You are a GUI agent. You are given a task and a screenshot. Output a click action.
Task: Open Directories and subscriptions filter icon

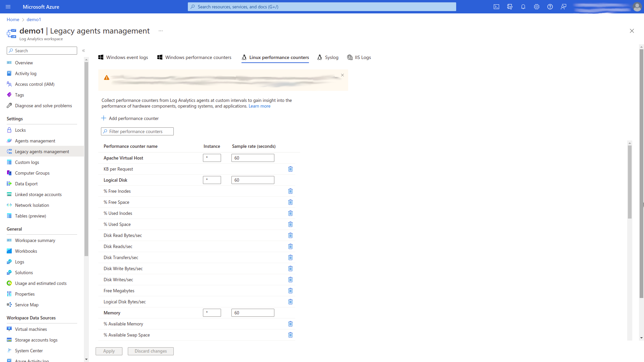pos(510,7)
